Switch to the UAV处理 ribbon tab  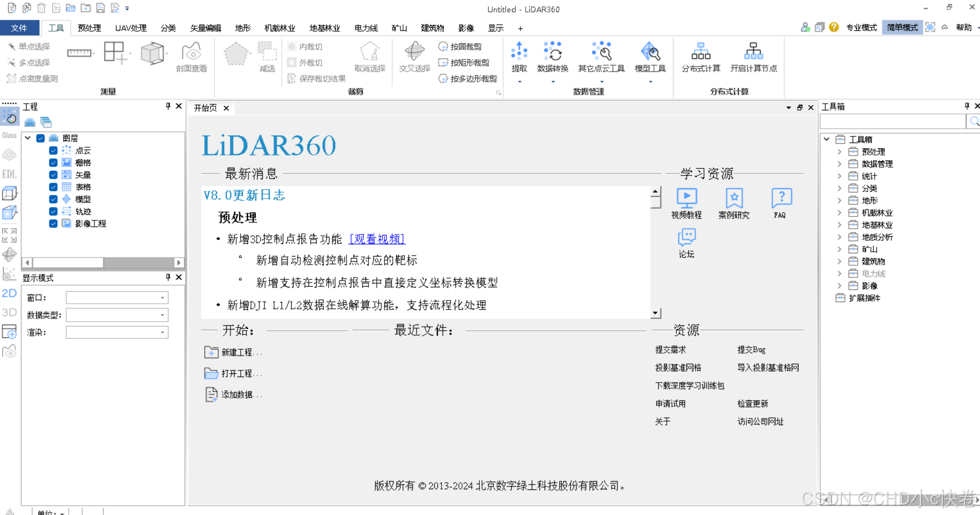(130, 28)
